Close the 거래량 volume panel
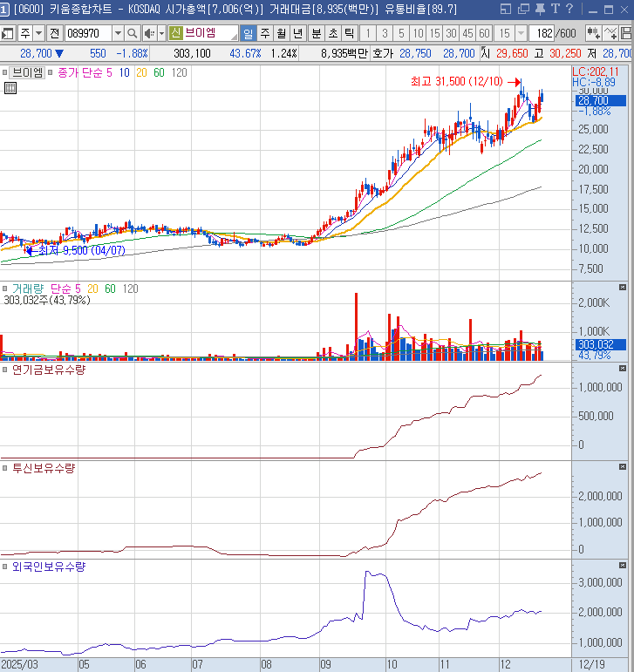The image size is (634, 672). 622,287
